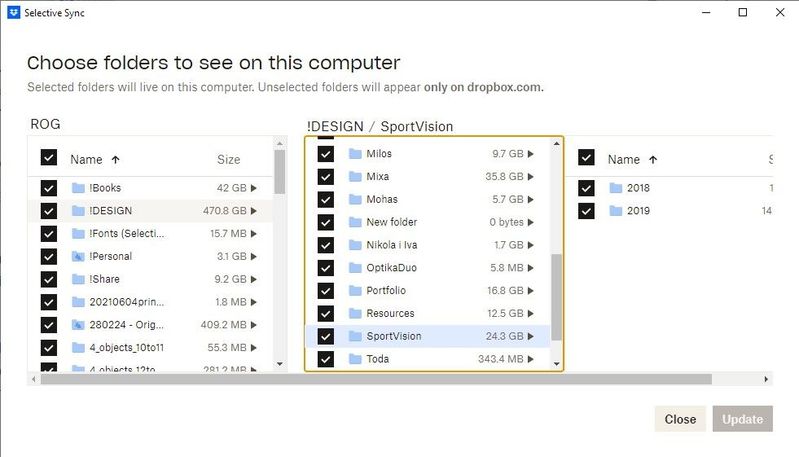799x457 pixels.
Task: Expand the Resources folder arrow
Action: pos(530,313)
